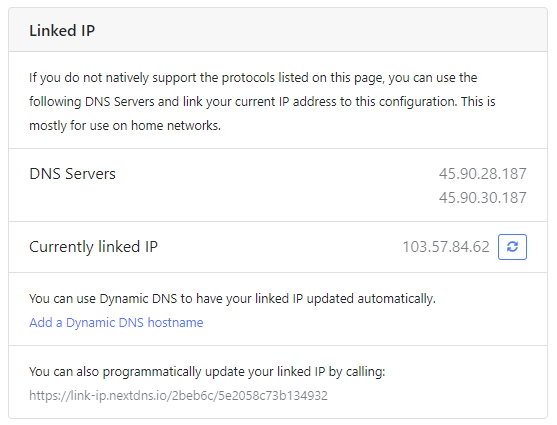Screen dimensions: 557x425
Task: Click the intro paragraph about unsupported protocols
Action: (262, 102)
